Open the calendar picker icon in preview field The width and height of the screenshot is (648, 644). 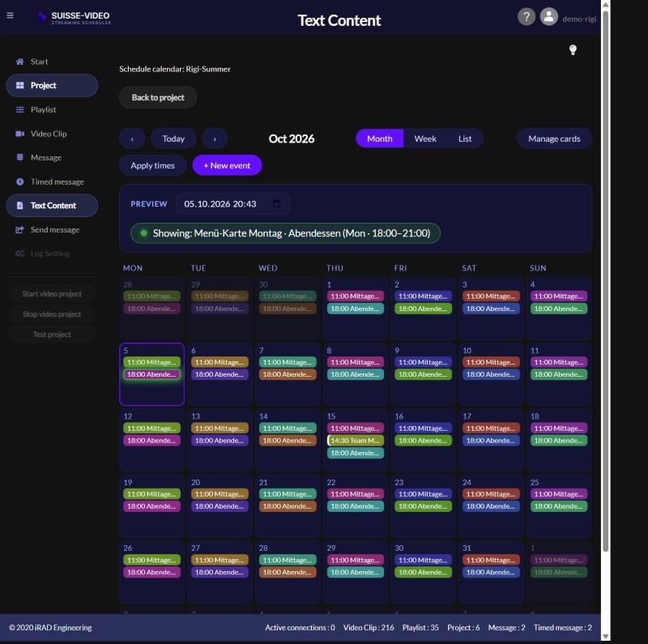click(x=276, y=204)
